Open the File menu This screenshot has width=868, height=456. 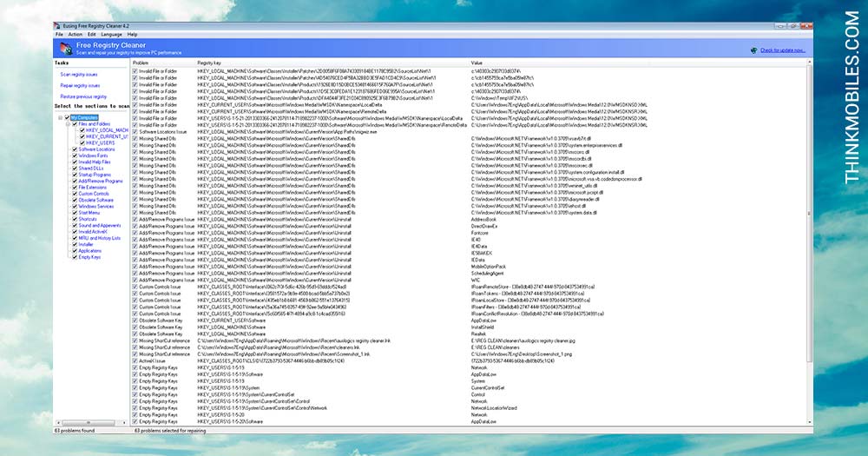click(59, 35)
